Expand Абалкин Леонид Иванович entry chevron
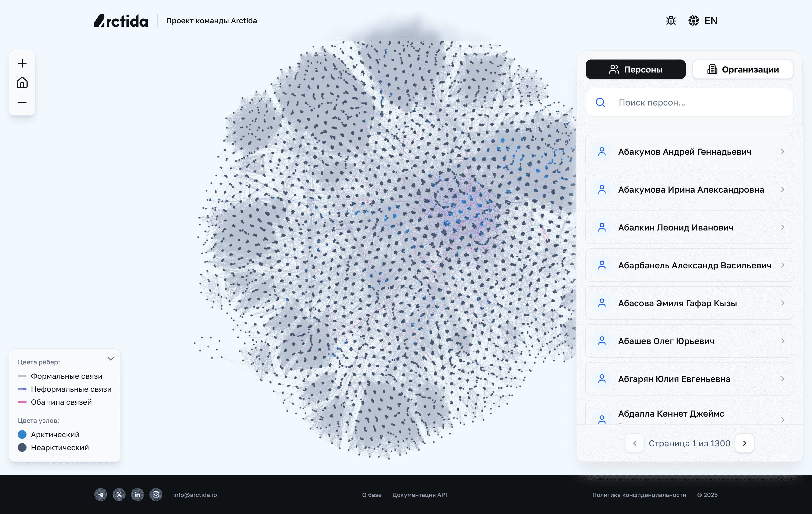The image size is (812, 514). 782,228
